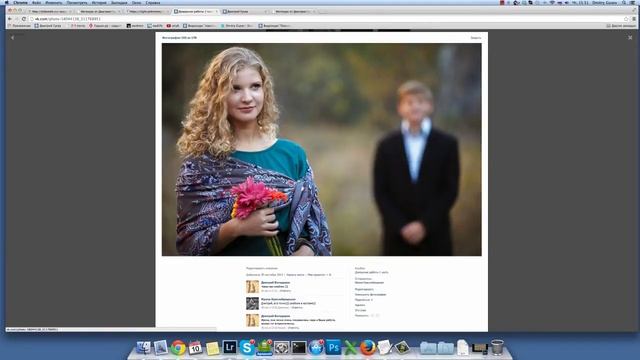Image resolution: width=640 pixels, height=360 pixels.
Task: Switch to the second browser tab
Action: pyautogui.click(x=98, y=11)
